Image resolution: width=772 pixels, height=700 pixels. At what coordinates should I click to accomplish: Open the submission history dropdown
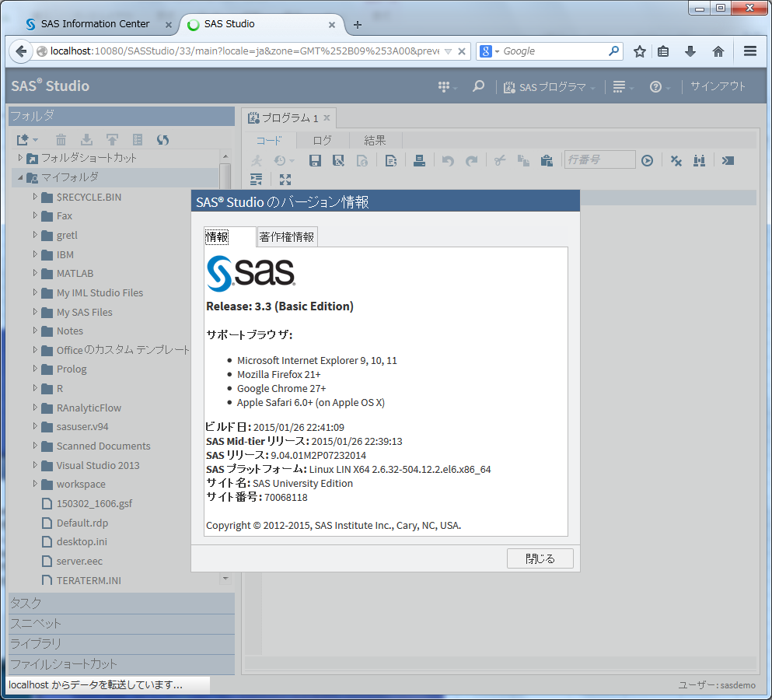pyautogui.click(x=284, y=160)
